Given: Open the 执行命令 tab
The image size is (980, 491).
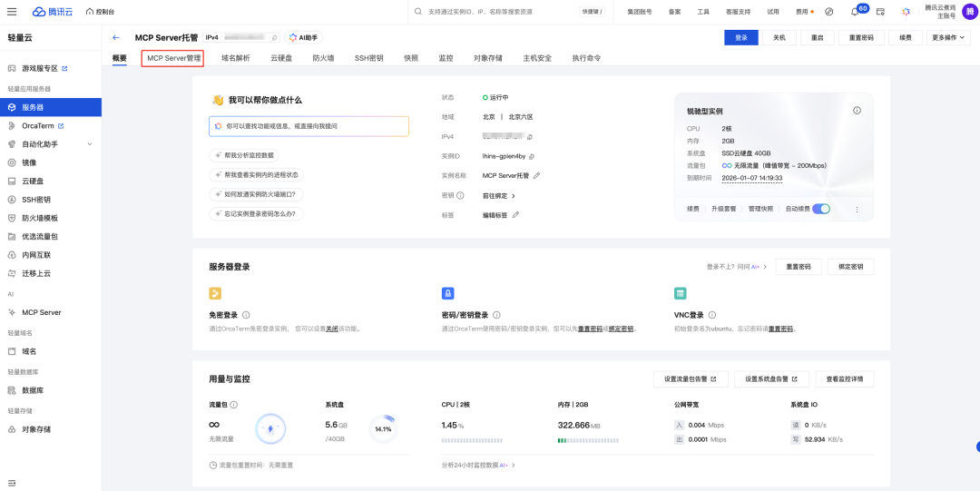Looking at the screenshot, I should [587, 58].
